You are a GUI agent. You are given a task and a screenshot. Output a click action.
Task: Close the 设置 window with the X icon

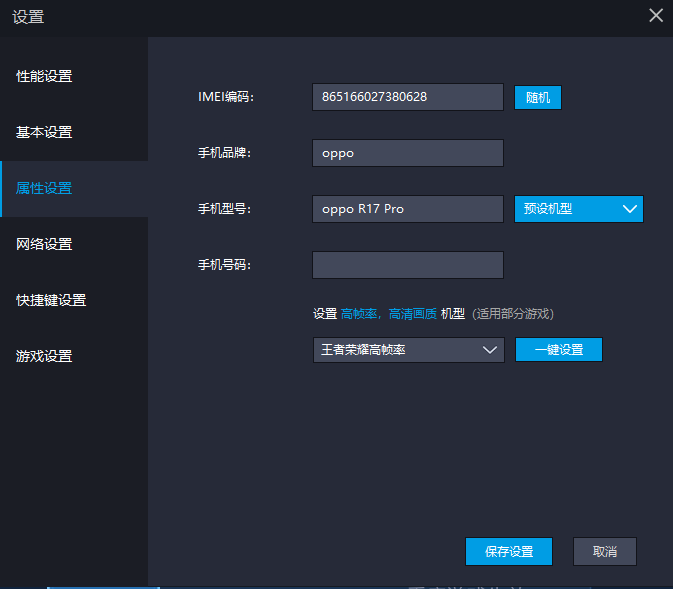(656, 15)
